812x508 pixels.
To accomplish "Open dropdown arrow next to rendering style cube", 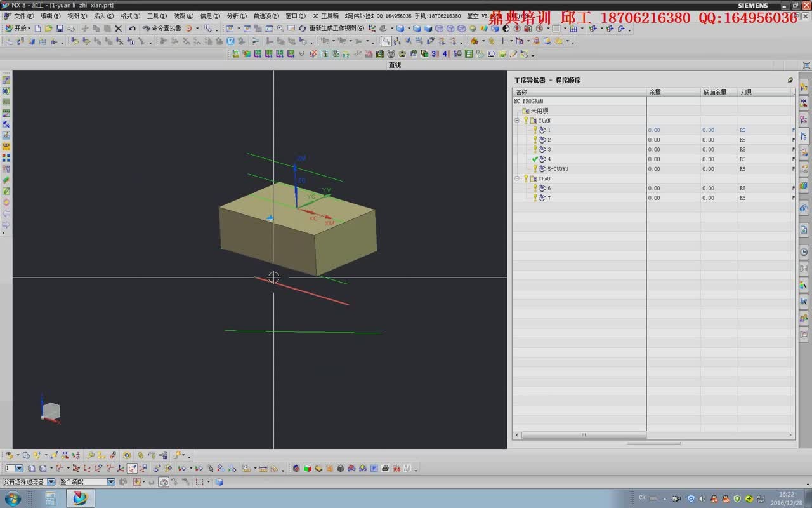I will click(x=410, y=29).
